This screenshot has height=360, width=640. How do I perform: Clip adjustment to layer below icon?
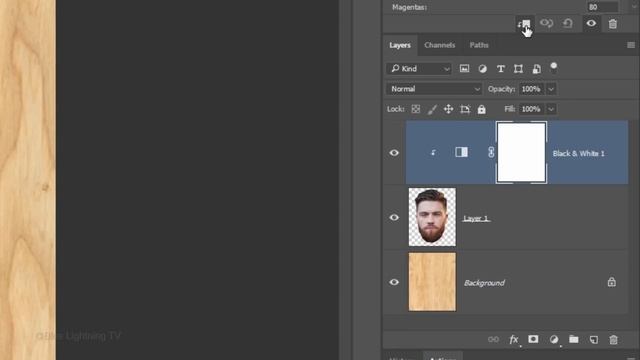[524, 24]
